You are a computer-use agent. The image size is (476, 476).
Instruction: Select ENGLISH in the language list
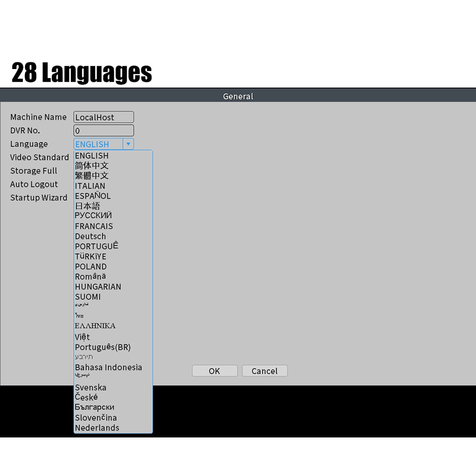pos(113,156)
